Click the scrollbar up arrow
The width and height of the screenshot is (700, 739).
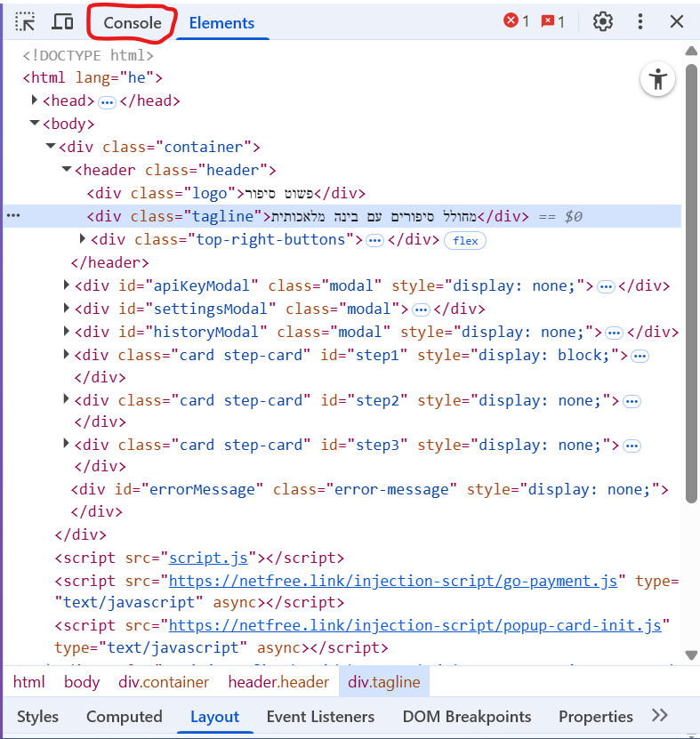[x=691, y=51]
